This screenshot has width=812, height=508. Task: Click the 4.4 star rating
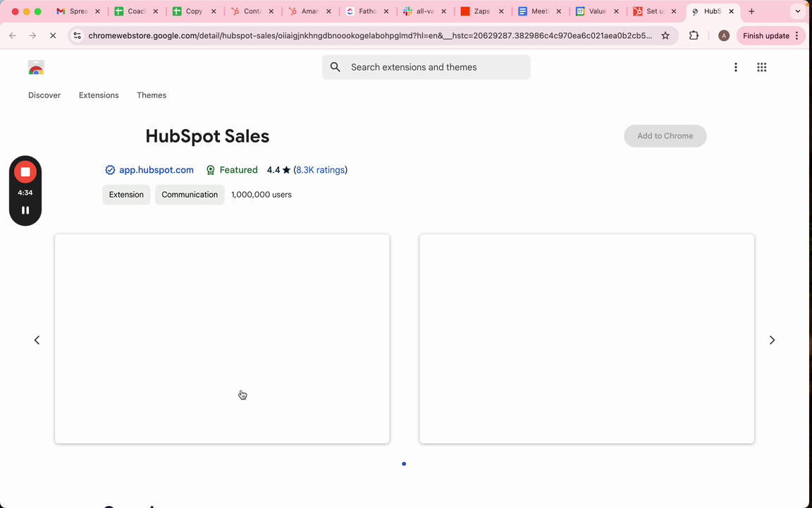[278, 170]
